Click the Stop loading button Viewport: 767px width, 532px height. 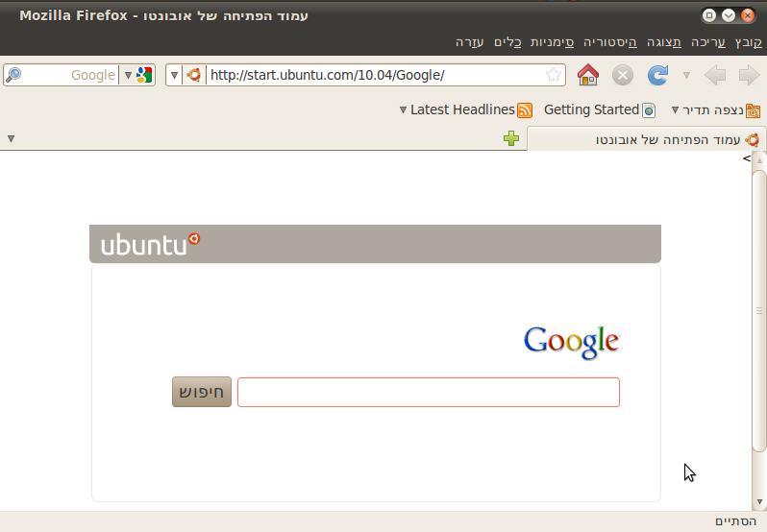point(623,75)
